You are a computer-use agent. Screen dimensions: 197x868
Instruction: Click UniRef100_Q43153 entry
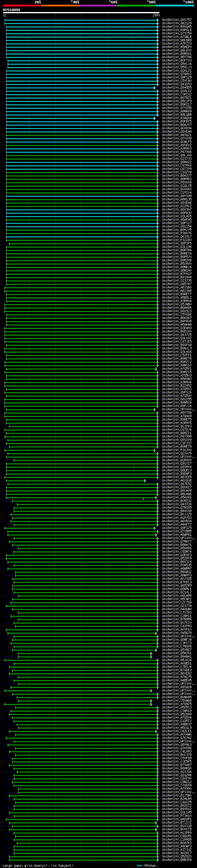point(177,84)
